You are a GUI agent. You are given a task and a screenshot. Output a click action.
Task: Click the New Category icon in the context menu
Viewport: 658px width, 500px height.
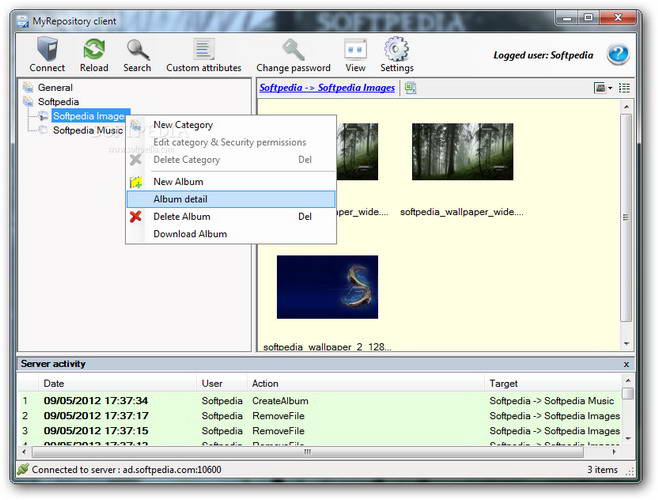(136, 125)
